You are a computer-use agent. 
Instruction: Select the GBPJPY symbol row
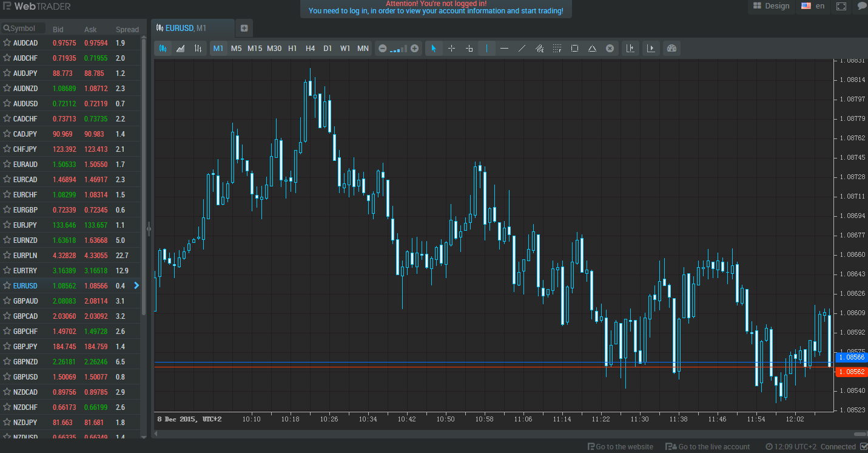[x=70, y=347]
